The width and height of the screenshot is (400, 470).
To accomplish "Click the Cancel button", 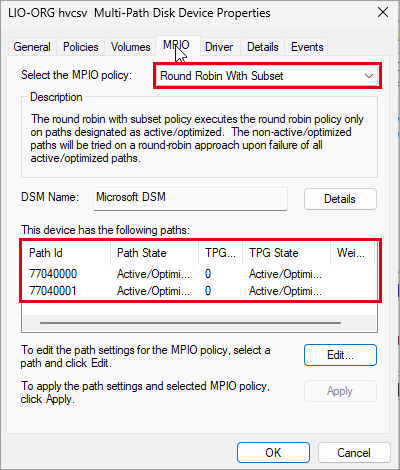I will [354, 453].
